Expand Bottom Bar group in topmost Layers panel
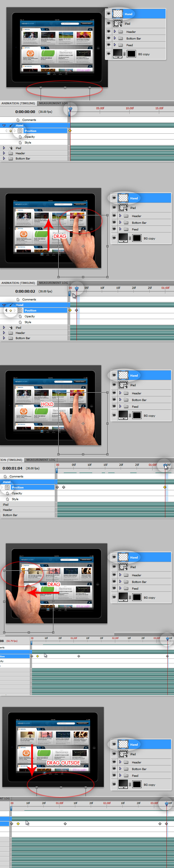Screen dimensions: 174x868 coord(115,38)
